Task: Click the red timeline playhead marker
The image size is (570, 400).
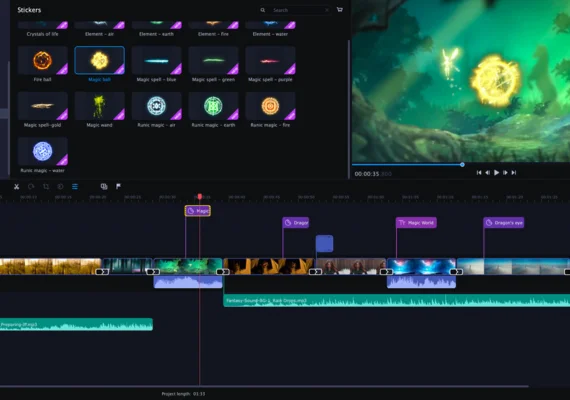Action: (200, 197)
